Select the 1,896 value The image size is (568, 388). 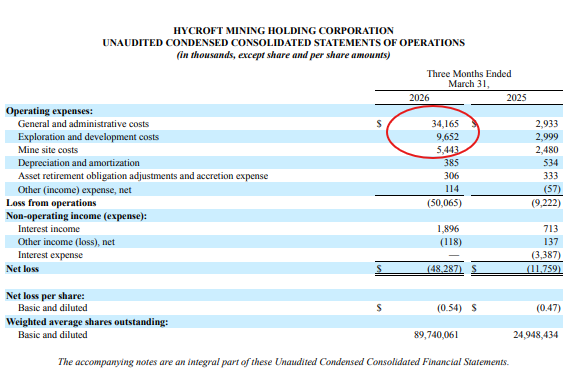point(448,229)
